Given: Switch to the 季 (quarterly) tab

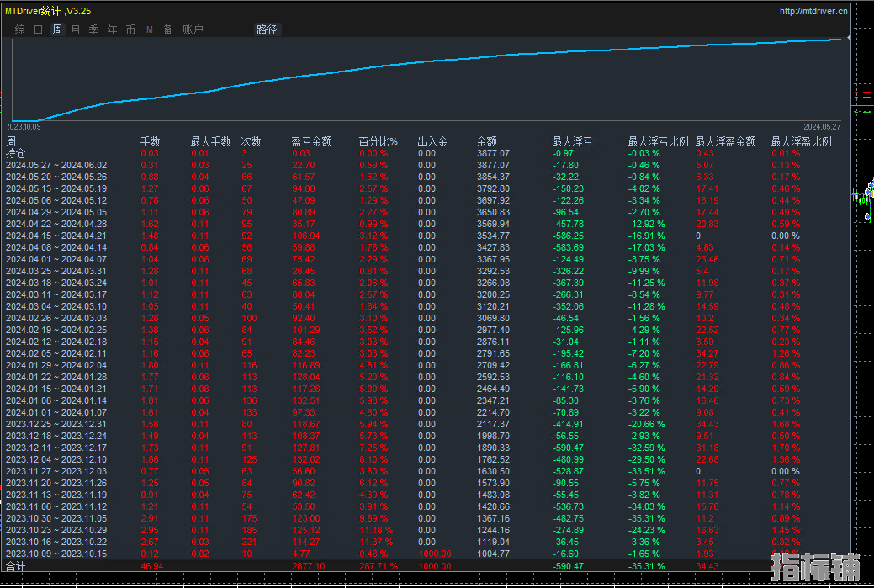Looking at the screenshot, I should (x=93, y=29).
